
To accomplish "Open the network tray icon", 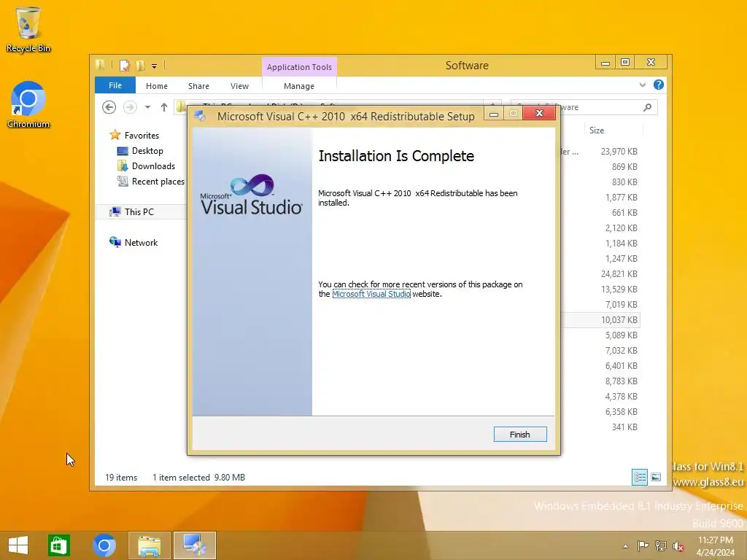I will pos(661,545).
